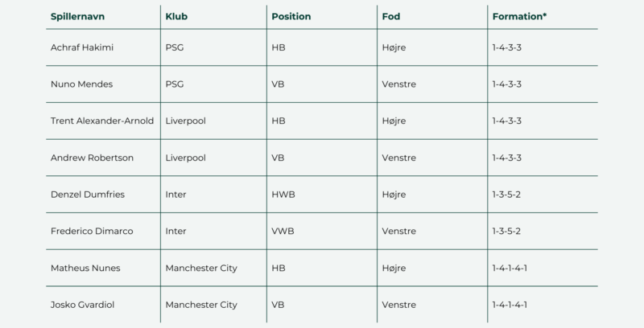Click the Position column header
This screenshot has height=328, width=644.
point(291,15)
